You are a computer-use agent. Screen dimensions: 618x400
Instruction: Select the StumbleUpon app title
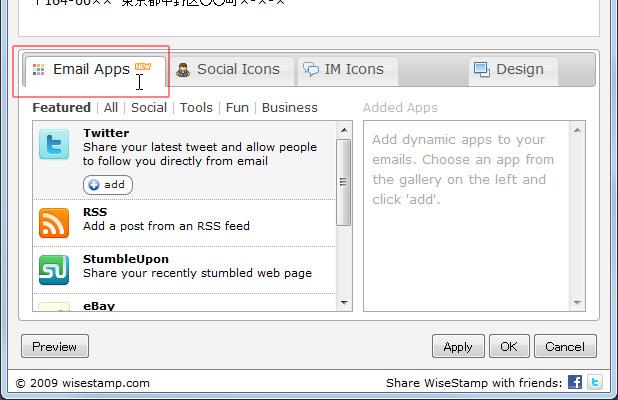[x=126, y=259]
